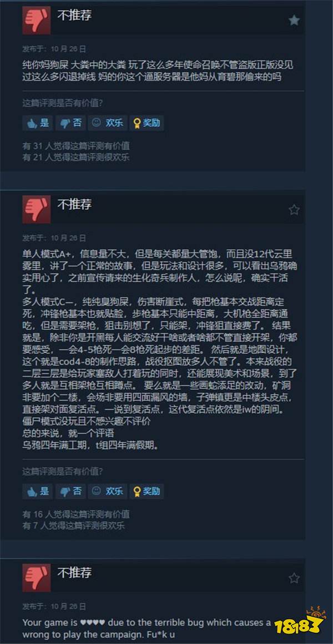This screenshot has width=333, height=644.
Task: Toggle the outline star on the second review
Action: click(294, 210)
